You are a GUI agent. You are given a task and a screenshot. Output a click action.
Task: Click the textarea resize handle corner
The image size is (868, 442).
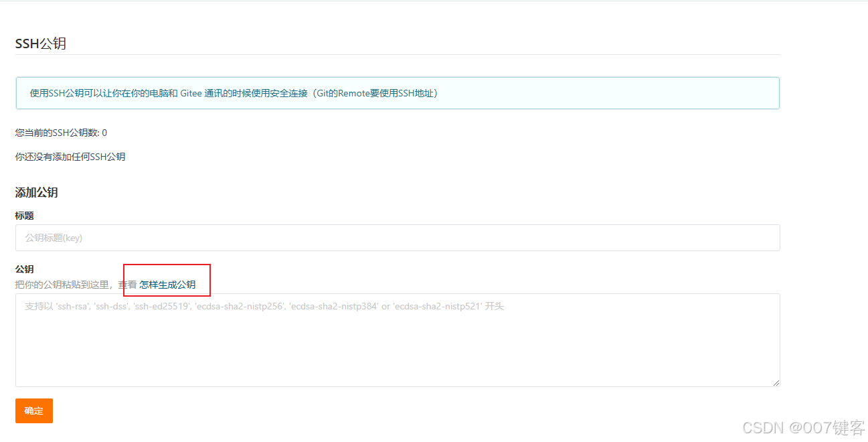tap(776, 383)
